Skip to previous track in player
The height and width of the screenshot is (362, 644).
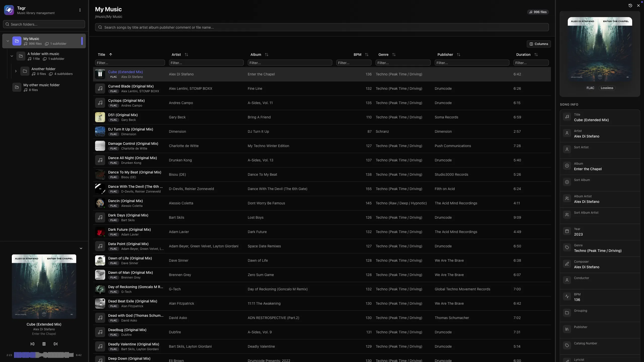[32, 344]
